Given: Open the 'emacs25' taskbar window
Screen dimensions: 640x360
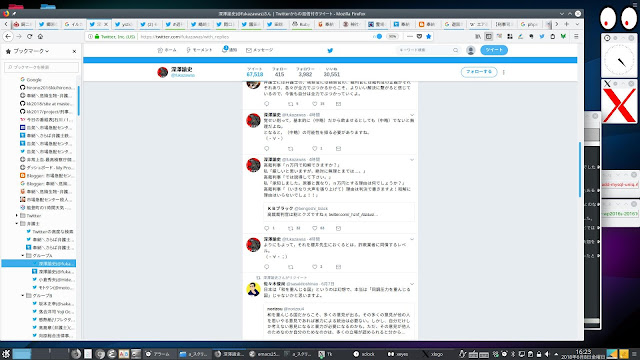Looking at the screenshot, I should click(264, 354).
